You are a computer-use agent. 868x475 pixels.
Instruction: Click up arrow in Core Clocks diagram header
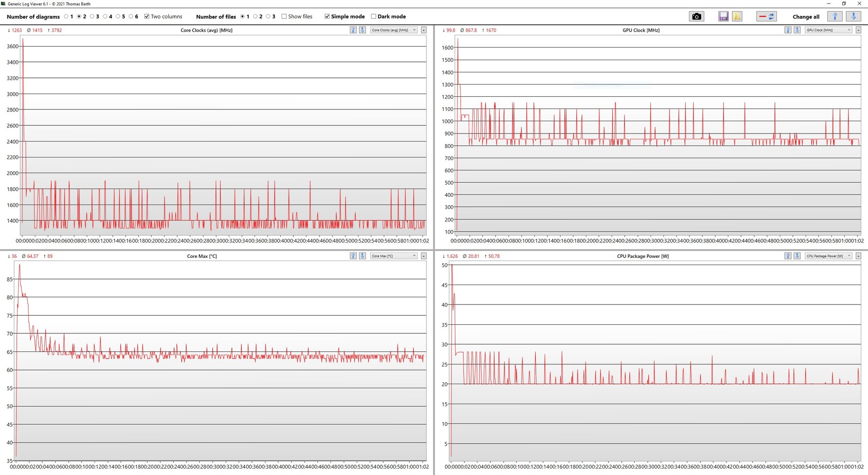pos(353,30)
